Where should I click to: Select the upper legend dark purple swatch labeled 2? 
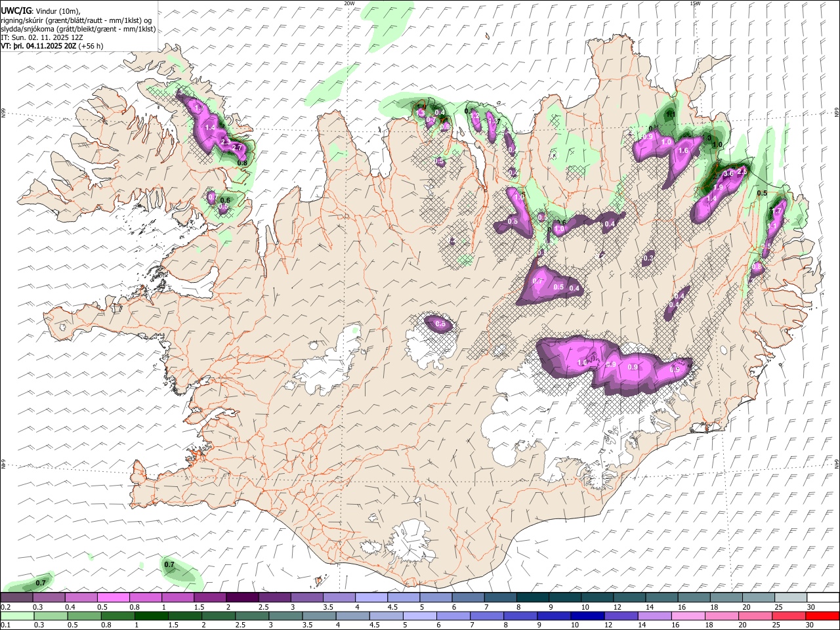(x=241, y=598)
